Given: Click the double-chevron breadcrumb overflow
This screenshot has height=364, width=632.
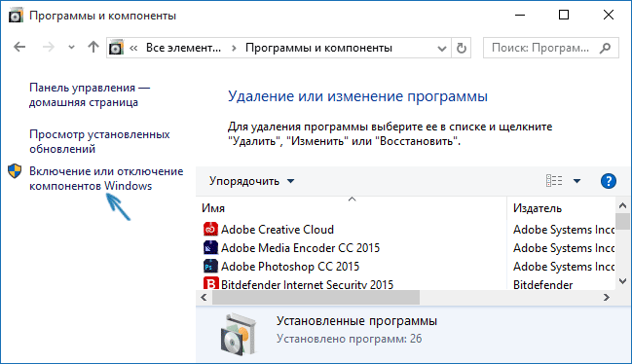Looking at the screenshot, I should point(133,49).
